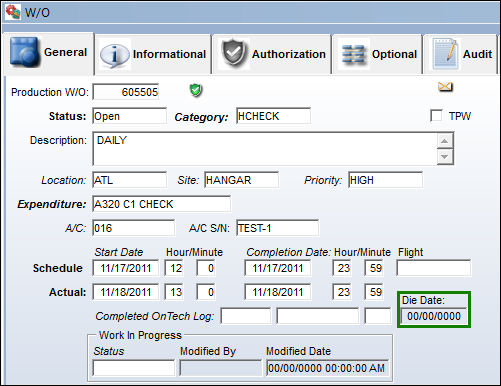Select the Priority field showing HIGH
The height and width of the screenshot is (386, 501).
click(385, 180)
